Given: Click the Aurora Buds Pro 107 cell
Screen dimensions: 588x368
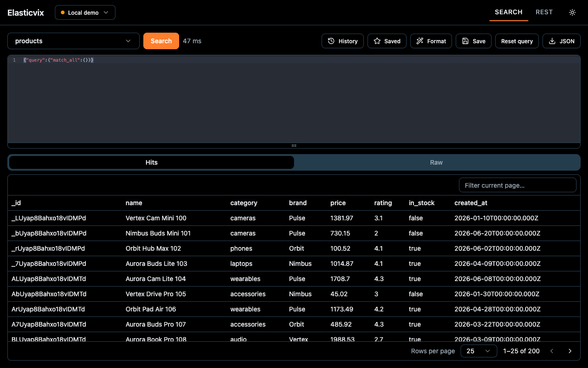Looking at the screenshot, I should [156, 324].
